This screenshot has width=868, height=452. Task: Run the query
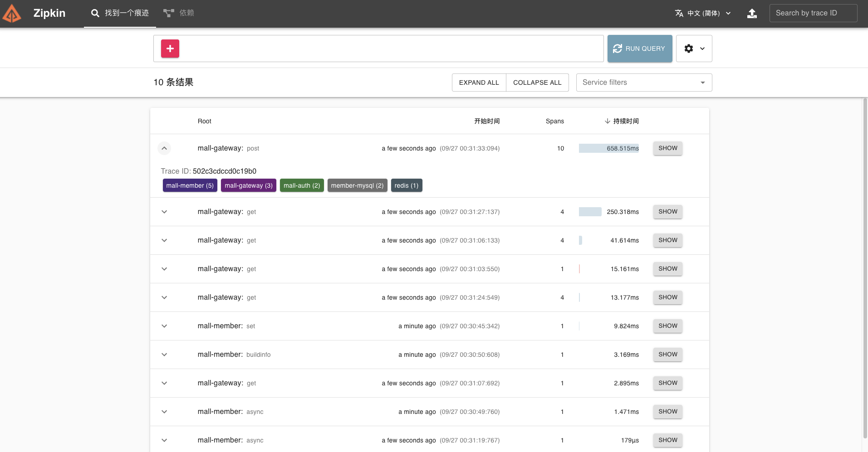(640, 49)
